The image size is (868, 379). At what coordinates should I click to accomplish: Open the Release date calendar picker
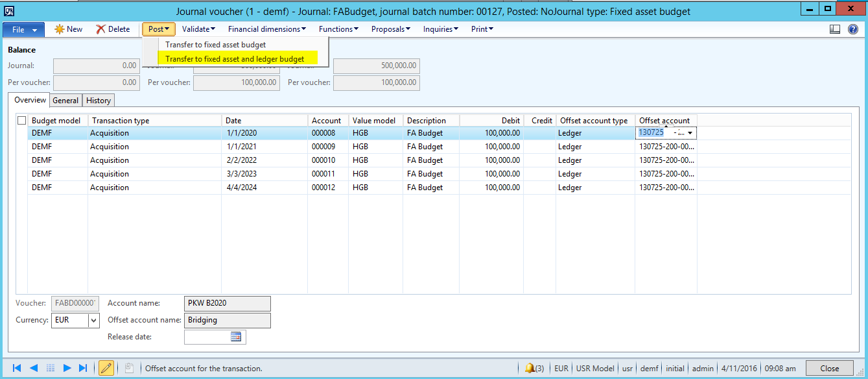click(236, 337)
